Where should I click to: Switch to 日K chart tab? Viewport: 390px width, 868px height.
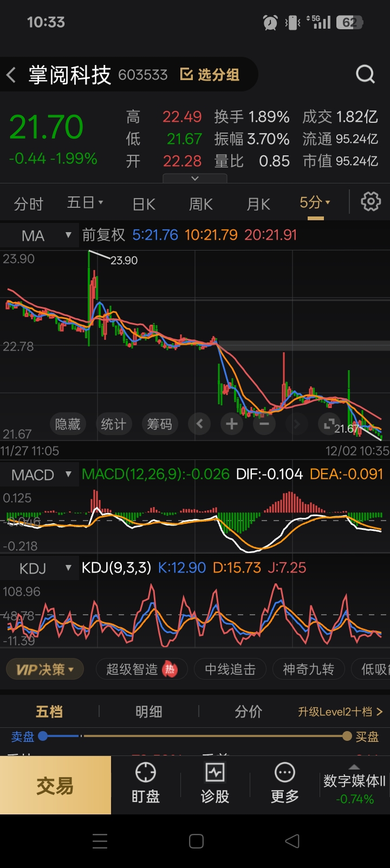click(x=144, y=204)
